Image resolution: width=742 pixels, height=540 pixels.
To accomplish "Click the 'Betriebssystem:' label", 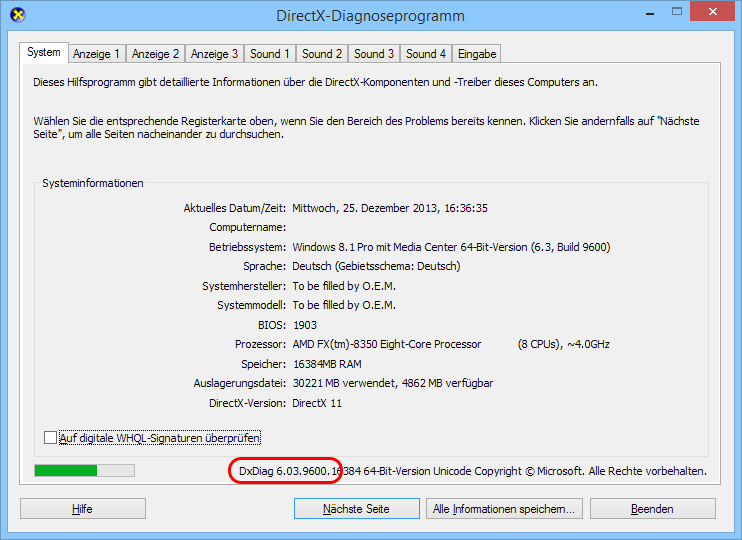I will click(247, 247).
